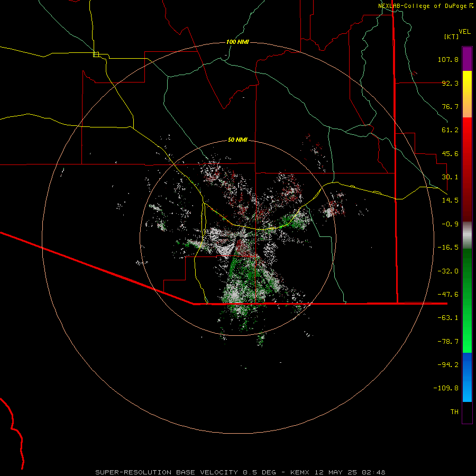Click the -94.2 legend value
Screen dimensions: 476x476
pos(448,365)
